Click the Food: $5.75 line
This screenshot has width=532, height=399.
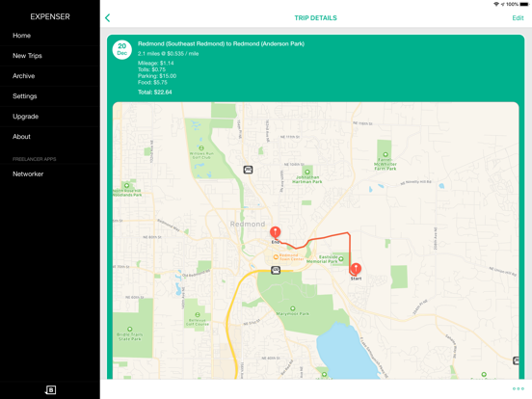152,83
